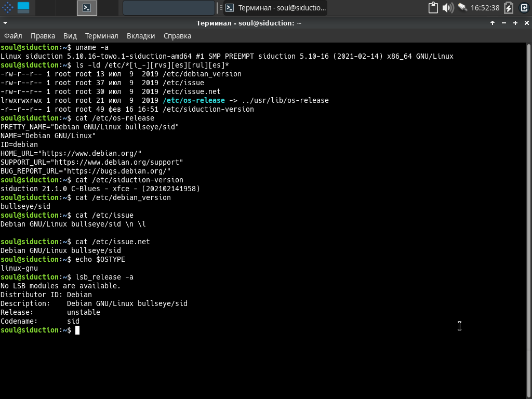Click the 'Codename: sid' line
The height and width of the screenshot is (399, 532).
coord(39,321)
